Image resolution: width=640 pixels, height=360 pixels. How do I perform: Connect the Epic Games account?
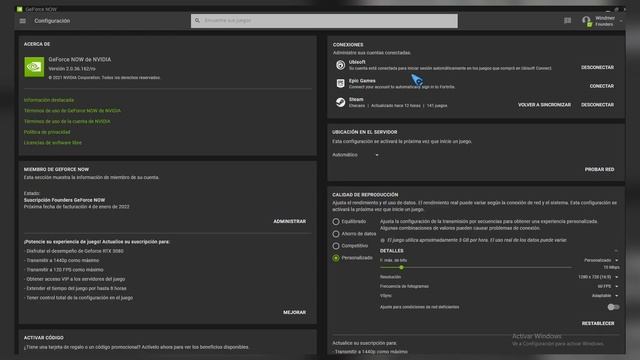click(x=602, y=86)
